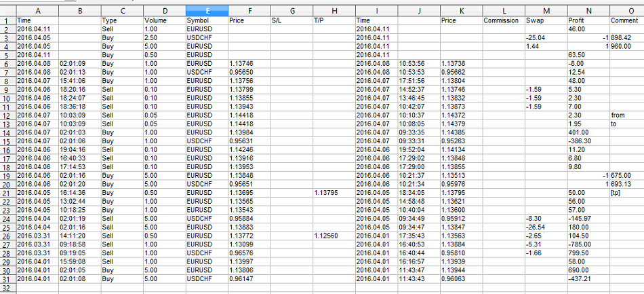Click the Symbol header cell
This screenshot has width=644, height=294.
coord(206,21)
